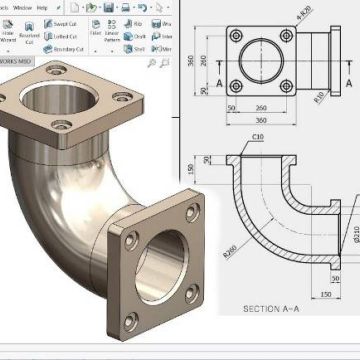Click the R10 fillet dimension
Screen dimensions: 360x360
(320, 97)
